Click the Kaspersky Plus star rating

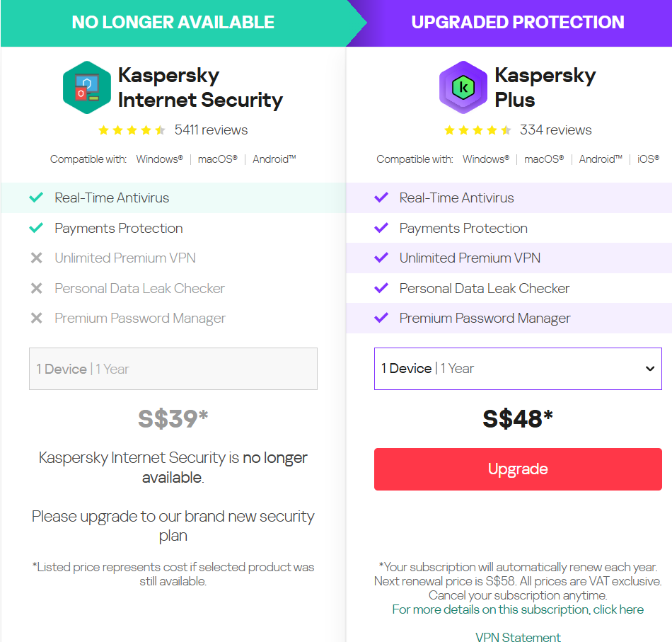[x=477, y=130]
